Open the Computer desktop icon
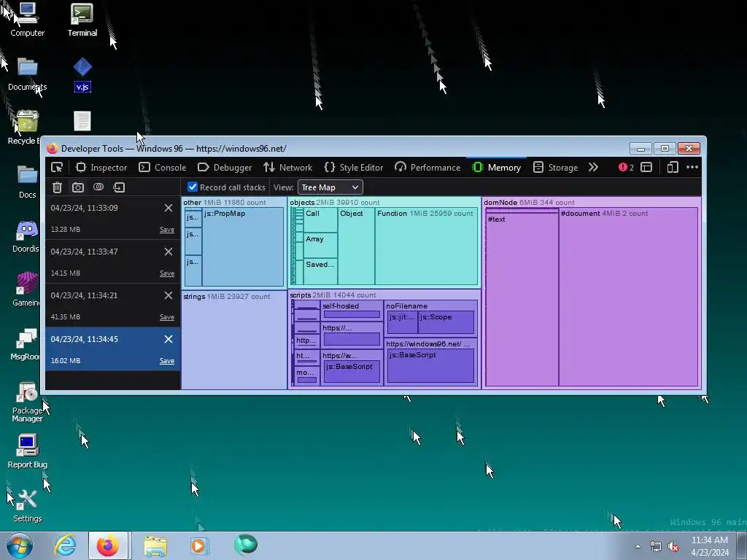This screenshot has width=747, height=560. tap(27, 20)
